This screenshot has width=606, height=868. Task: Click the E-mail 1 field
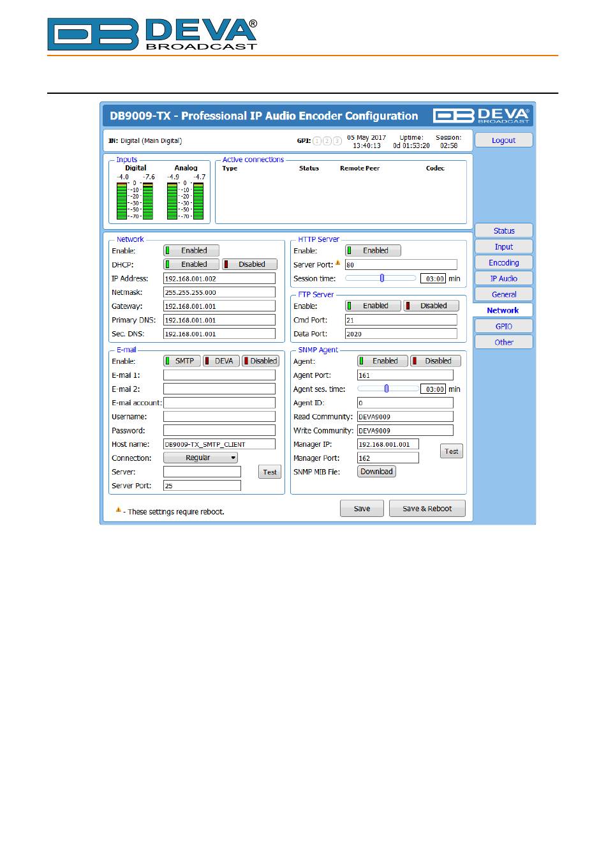219,375
